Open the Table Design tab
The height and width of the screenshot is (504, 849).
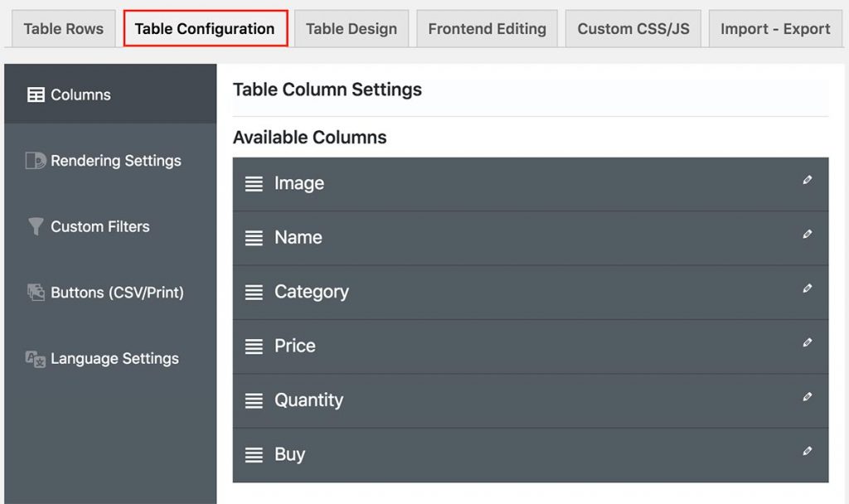pyautogui.click(x=351, y=29)
